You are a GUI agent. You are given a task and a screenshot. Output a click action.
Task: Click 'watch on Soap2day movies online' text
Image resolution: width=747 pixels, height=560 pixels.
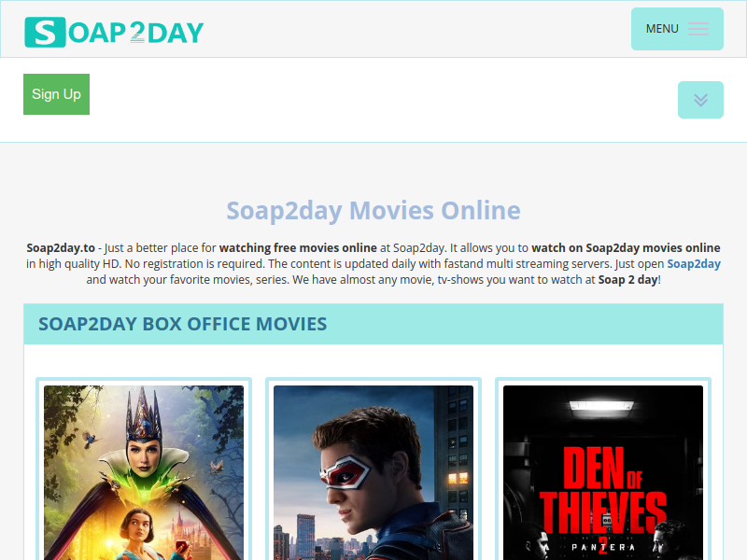tap(626, 248)
